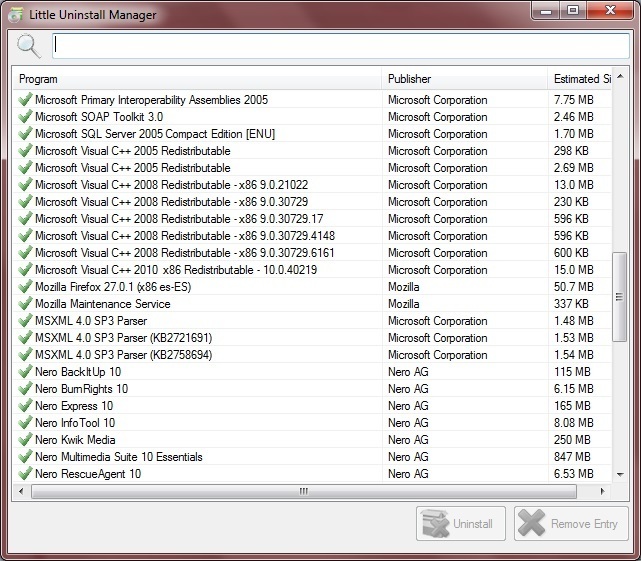The height and width of the screenshot is (561, 641).
Task: Select Nero Express 10 entry
Action: [313, 406]
